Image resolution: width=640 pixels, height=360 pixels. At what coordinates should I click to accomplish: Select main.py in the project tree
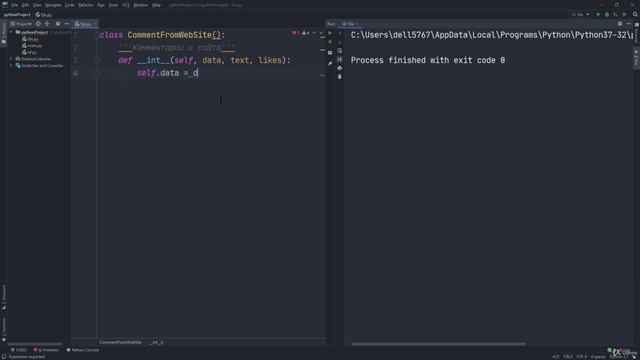32,46
